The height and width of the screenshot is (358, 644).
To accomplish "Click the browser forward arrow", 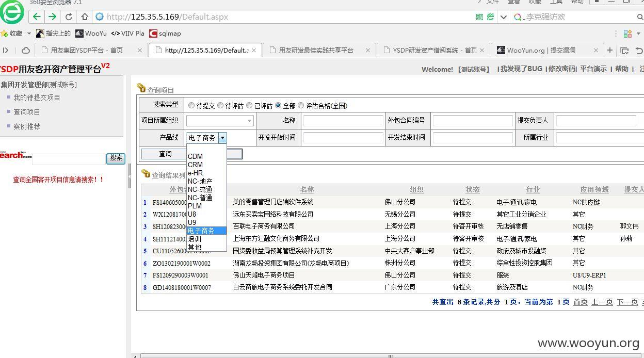I will coord(52,17).
